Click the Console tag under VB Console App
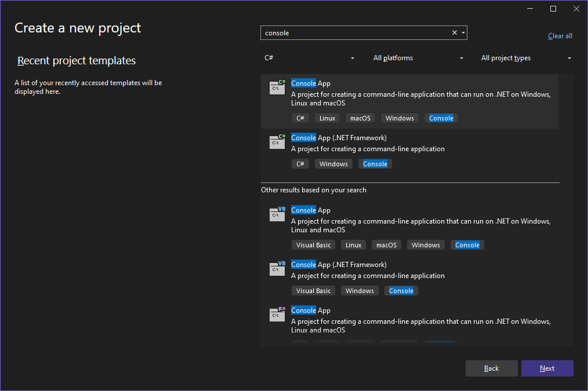 (467, 245)
